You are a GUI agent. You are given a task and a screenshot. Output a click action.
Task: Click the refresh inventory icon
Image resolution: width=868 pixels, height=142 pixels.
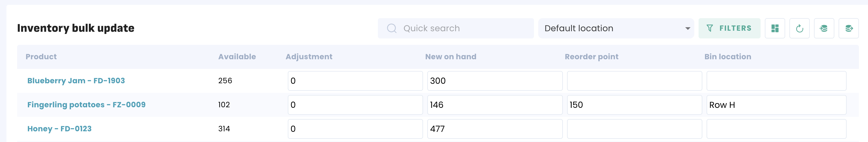[799, 28]
